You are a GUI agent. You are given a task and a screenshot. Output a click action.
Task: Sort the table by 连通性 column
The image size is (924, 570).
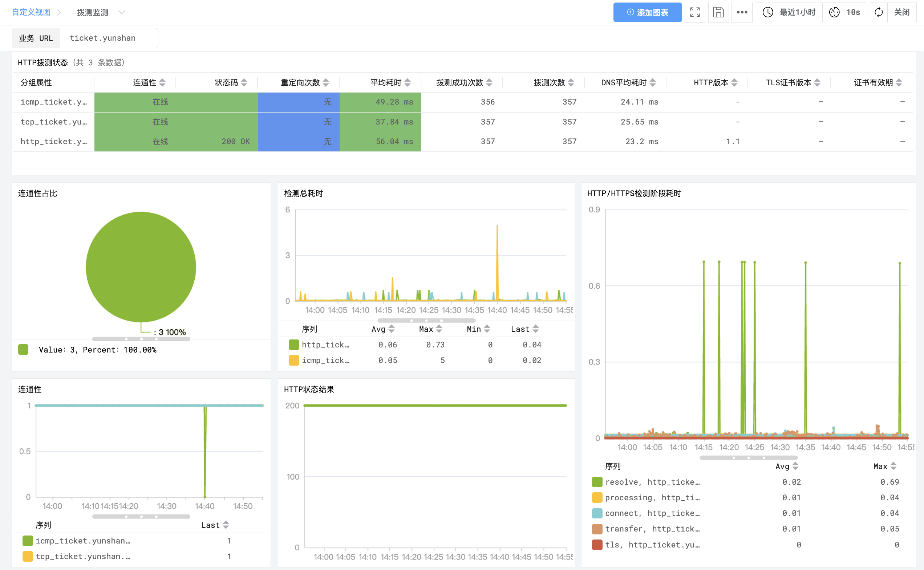coord(162,82)
